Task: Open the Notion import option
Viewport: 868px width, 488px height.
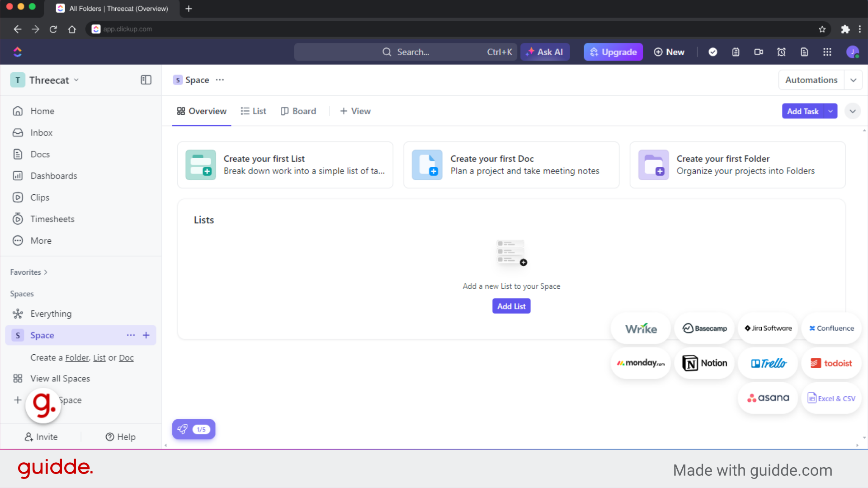Action: point(704,363)
